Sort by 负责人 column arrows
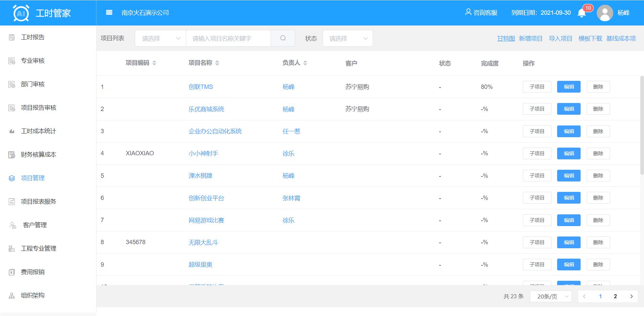The width and height of the screenshot is (644, 316). 305,63
